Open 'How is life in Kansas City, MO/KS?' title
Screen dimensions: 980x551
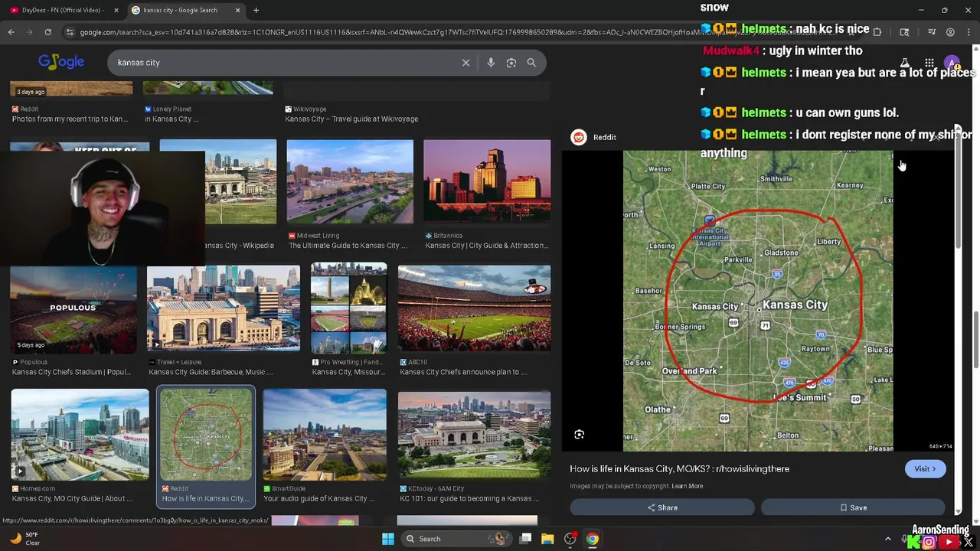(x=679, y=468)
